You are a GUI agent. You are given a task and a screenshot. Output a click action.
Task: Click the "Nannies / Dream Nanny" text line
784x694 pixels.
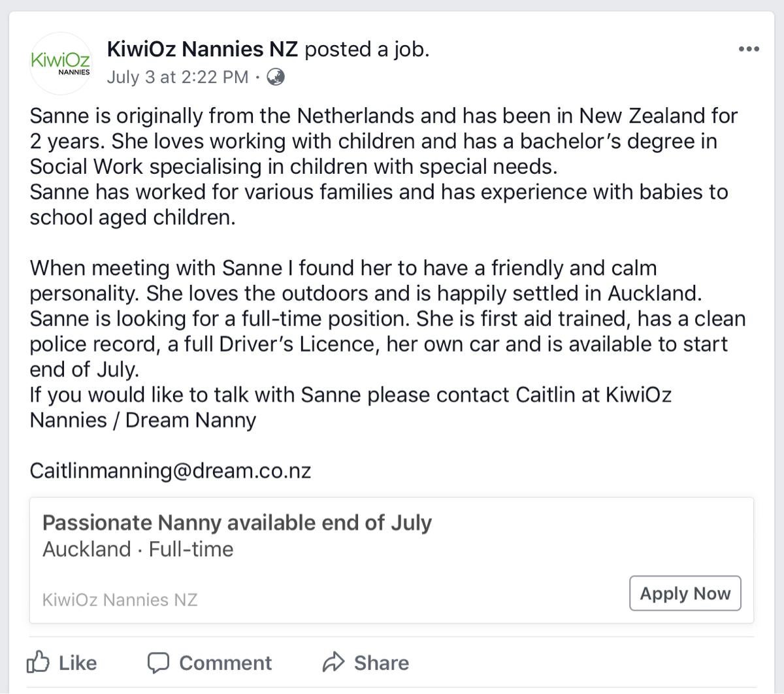coord(143,420)
